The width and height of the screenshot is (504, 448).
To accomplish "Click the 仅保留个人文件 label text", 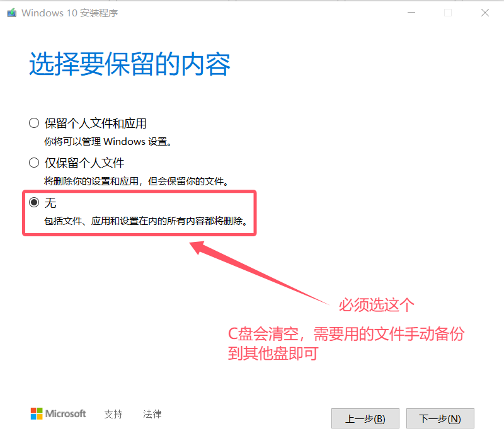I will [x=84, y=163].
